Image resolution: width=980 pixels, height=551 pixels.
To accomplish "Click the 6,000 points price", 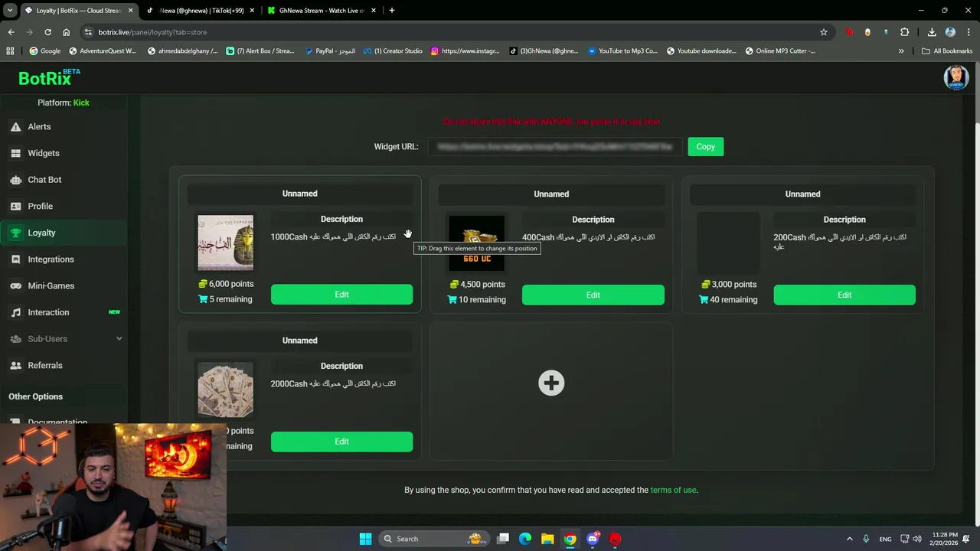I will pyautogui.click(x=225, y=284).
